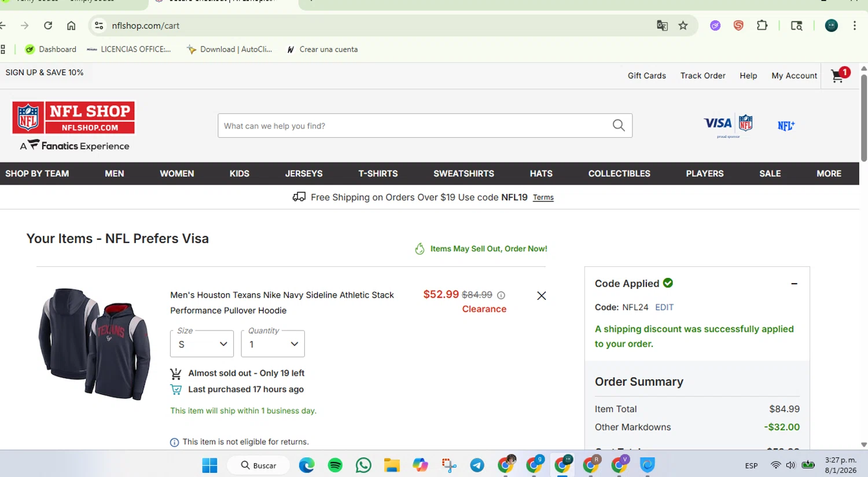Click the page vertical scrollbar
Viewport: 868px width, 477px height.
click(x=863, y=118)
